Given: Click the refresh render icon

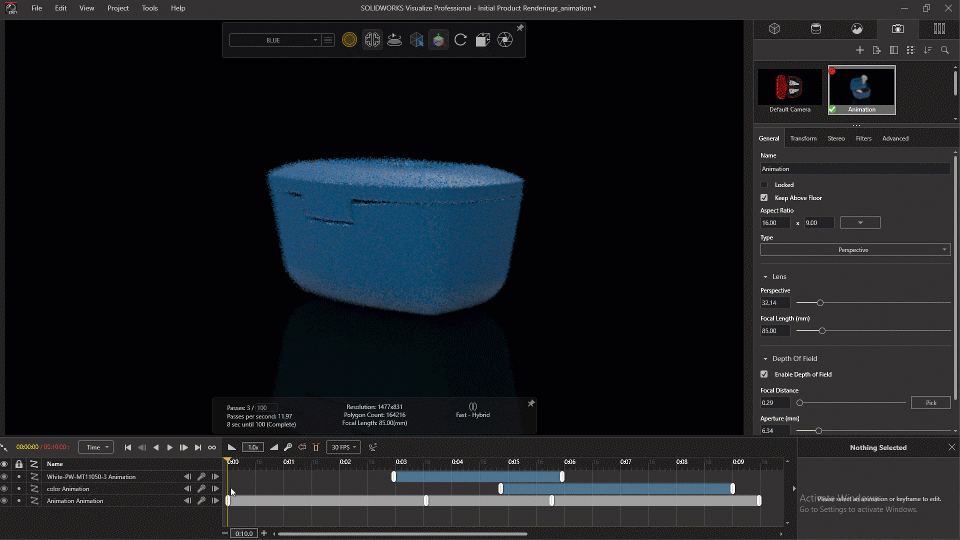Looking at the screenshot, I should pyautogui.click(x=460, y=40).
